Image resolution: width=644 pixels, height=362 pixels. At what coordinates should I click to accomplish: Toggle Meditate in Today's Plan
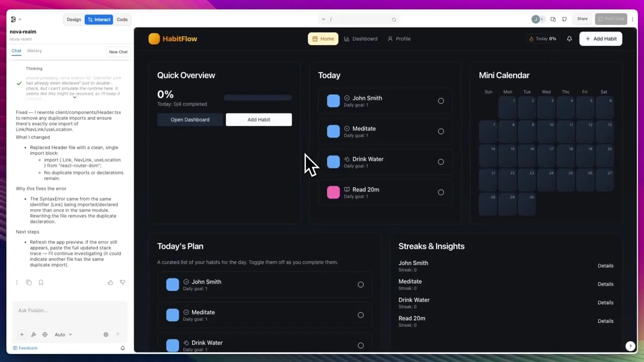coord(361,315)
